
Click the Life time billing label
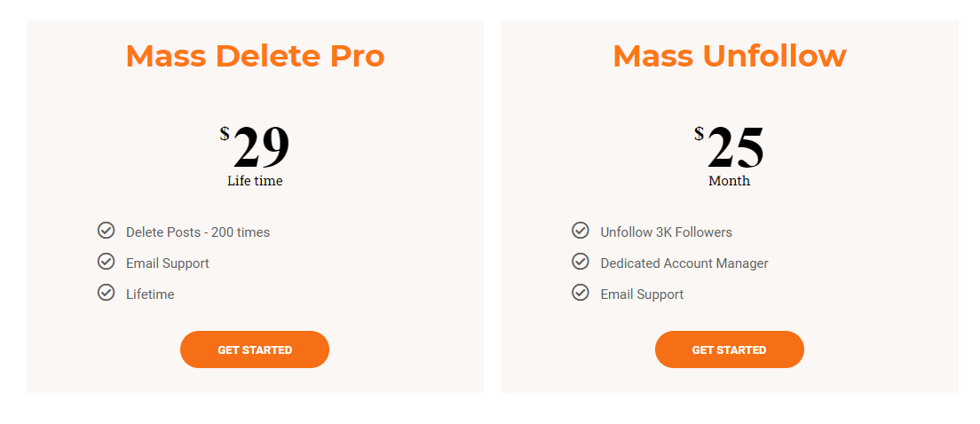tap(255, 181)
